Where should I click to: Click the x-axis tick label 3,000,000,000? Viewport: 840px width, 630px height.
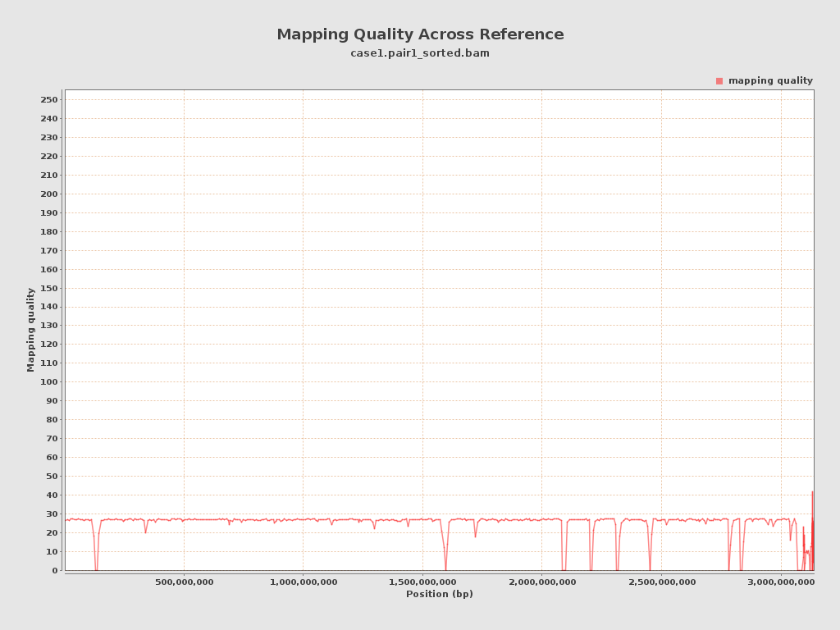pyautogui.click(x=781, y=582)
